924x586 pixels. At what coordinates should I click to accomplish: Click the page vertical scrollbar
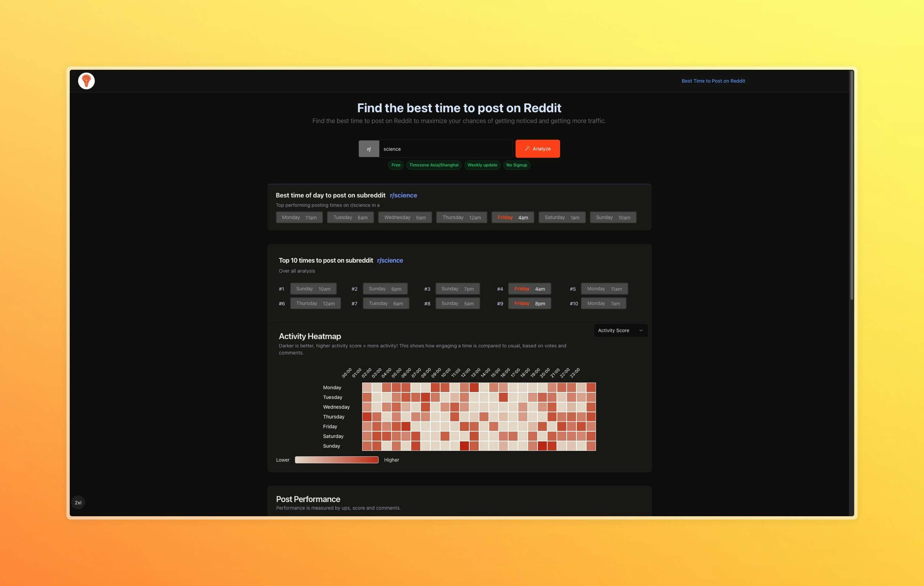851,185
